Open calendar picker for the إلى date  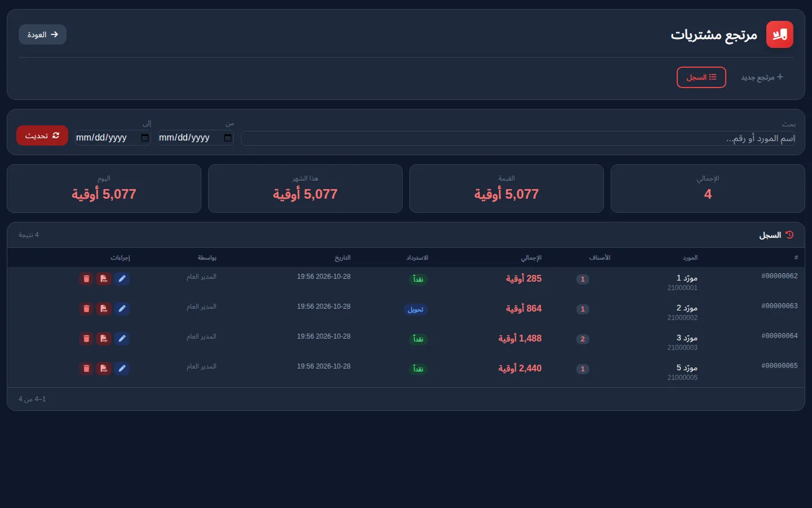coord(145,138)
